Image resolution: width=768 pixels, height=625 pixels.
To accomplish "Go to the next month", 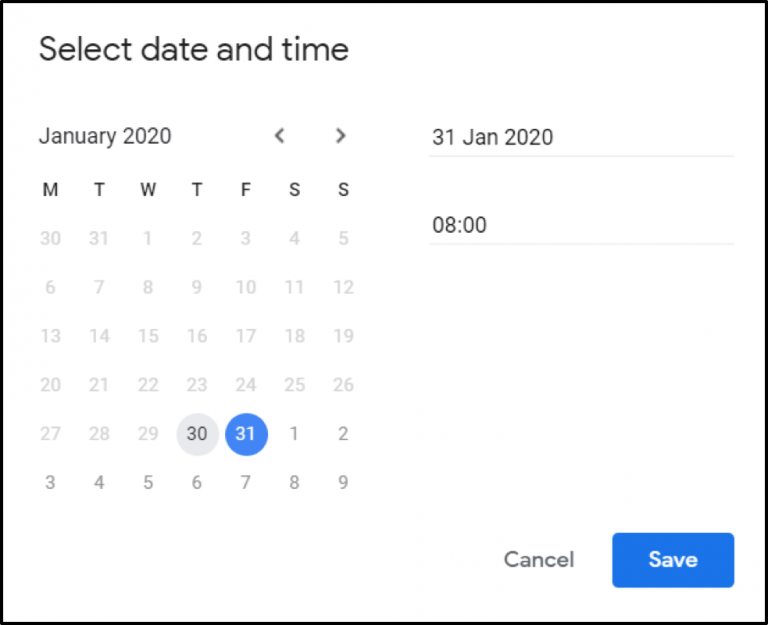I will pos(341,136).
